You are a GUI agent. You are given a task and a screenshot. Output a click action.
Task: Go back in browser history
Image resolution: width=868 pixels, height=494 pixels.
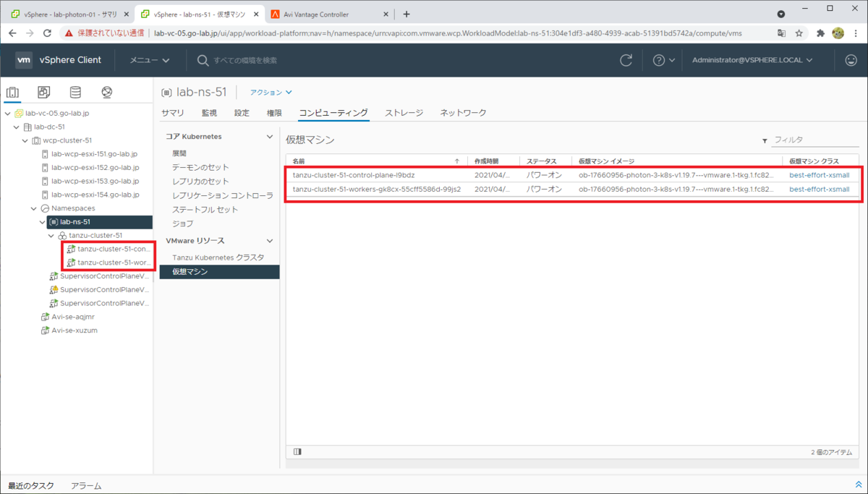tap(12, 33)
